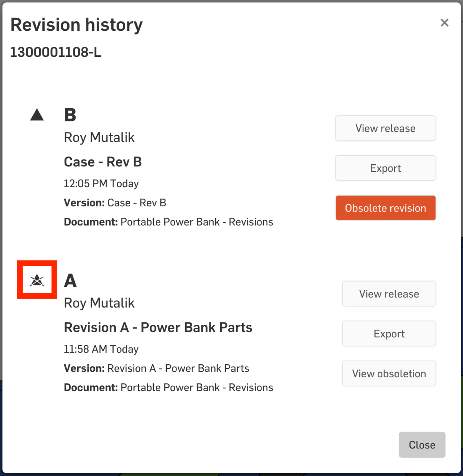Click Roy Mutalik's name under revision A

point(99,303)
